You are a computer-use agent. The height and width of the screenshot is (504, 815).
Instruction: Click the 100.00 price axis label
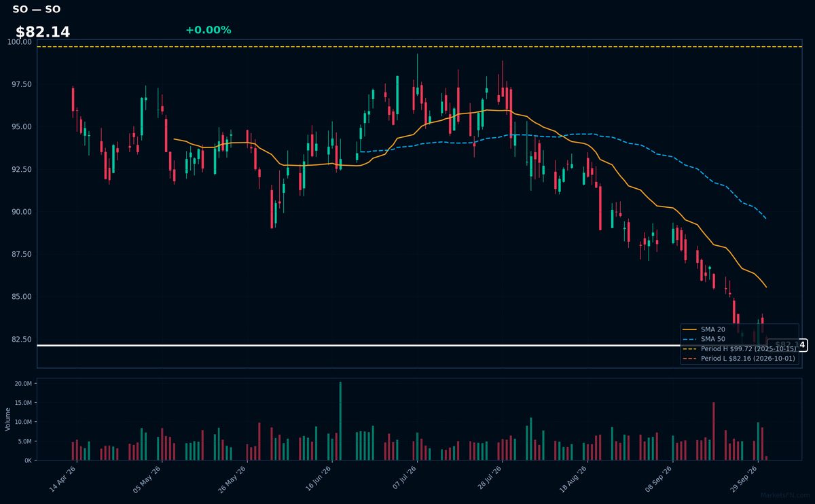click(21, 42)
